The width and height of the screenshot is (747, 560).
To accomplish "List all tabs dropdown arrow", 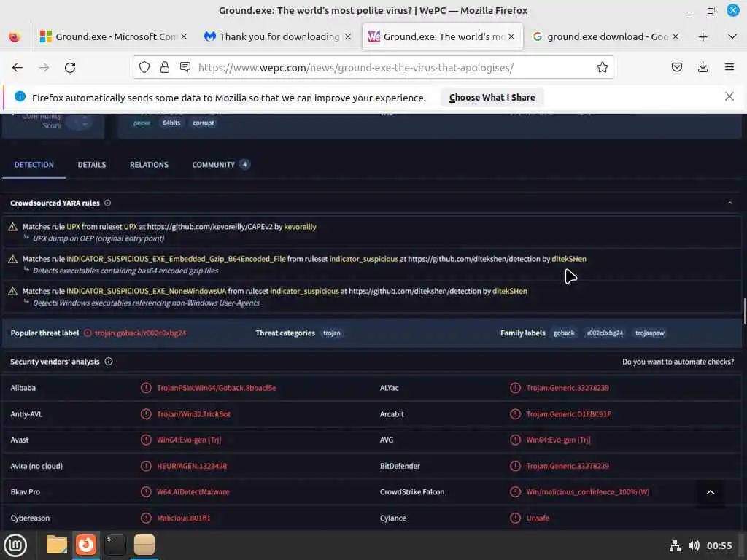I will click(732, 36).
